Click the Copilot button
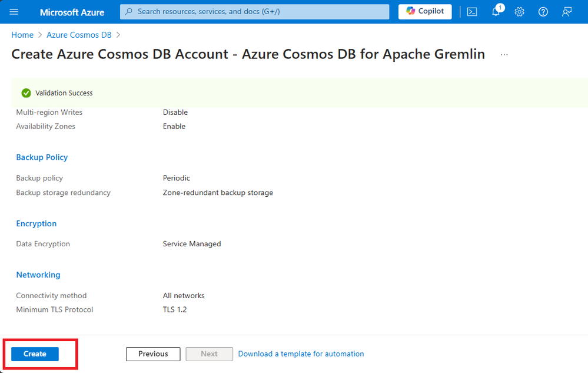The width and height of the screenshot is (588, 373). point(425,12)
